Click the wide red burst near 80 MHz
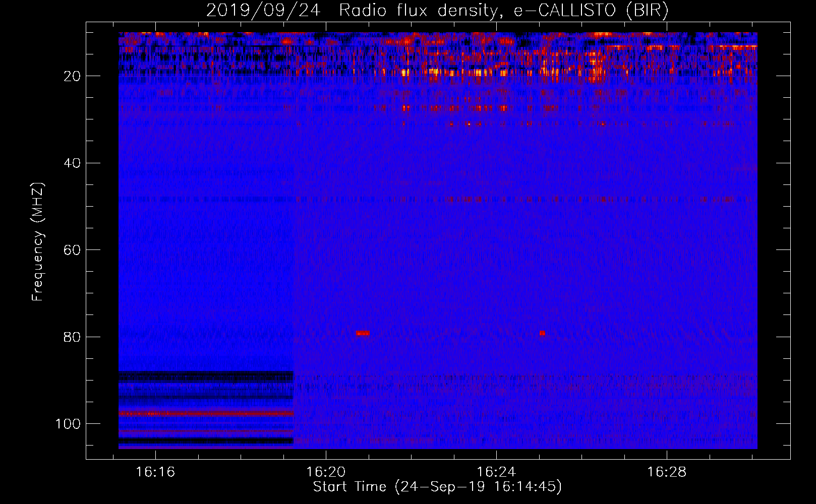816x504 pixels. 363,333
